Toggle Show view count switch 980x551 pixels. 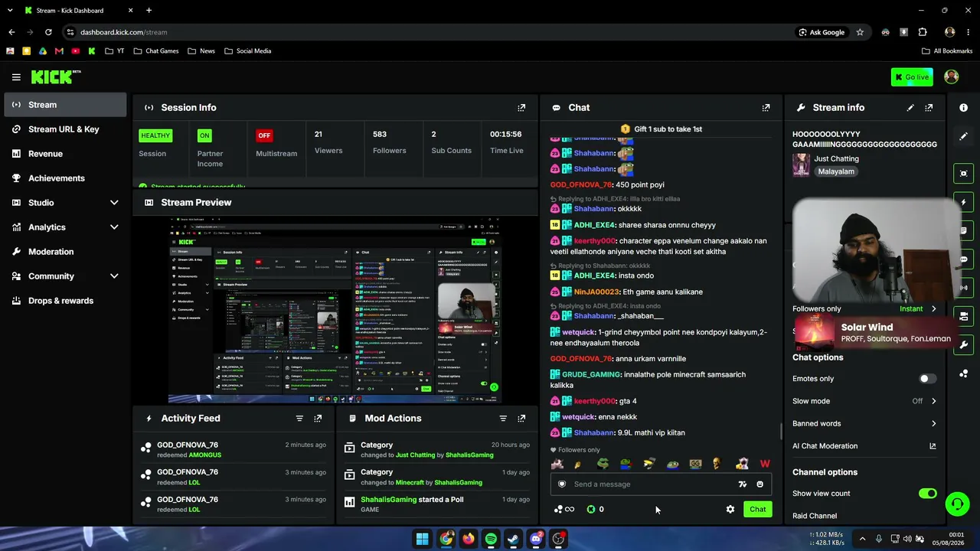[x=928, y=494]
